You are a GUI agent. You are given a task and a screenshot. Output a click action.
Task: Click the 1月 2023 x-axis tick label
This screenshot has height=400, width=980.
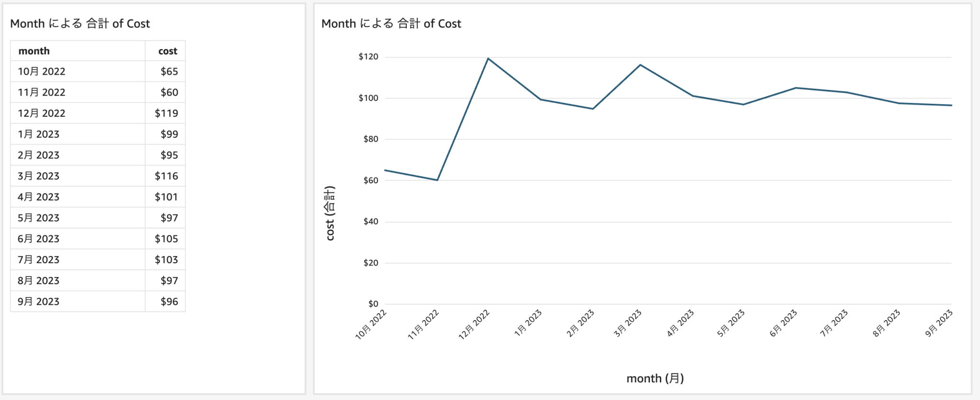point(528,323)
